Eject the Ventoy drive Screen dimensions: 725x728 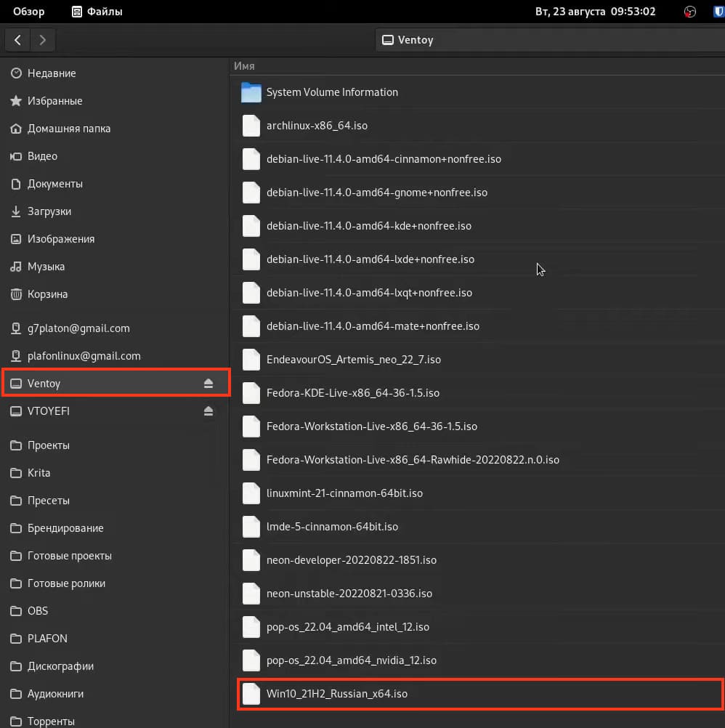pos(208,384)
